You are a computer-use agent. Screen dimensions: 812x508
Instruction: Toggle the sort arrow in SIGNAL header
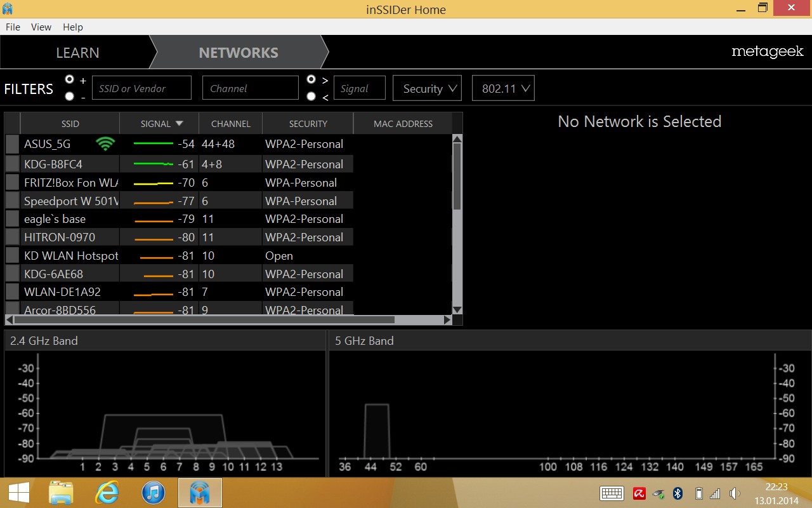tap(180, 124)
